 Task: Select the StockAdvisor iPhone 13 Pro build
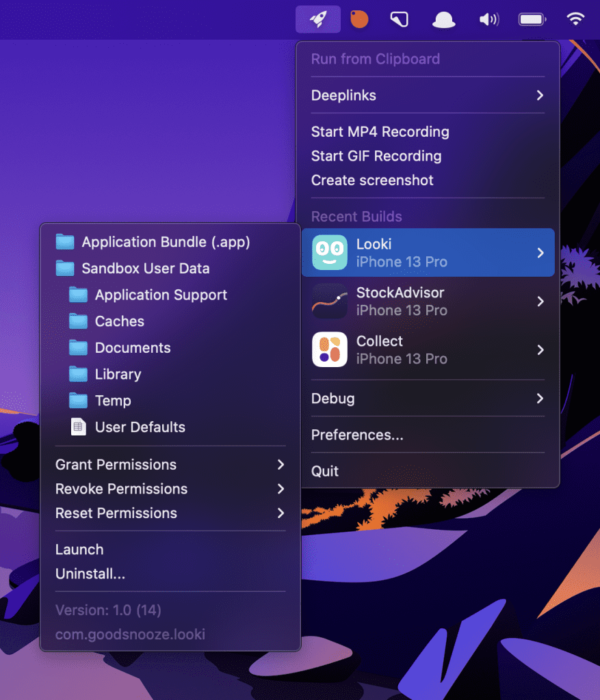(x=428, y=301)
